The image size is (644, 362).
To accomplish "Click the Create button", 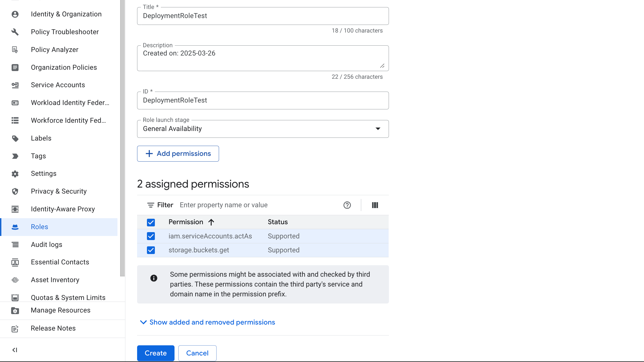I will coord(156,353).
